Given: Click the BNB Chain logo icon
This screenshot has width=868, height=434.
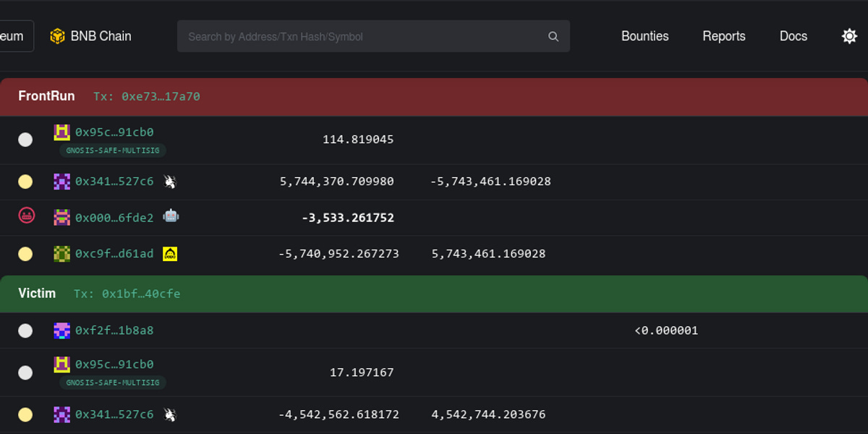Looking at the screenshot, I should 57,36.
